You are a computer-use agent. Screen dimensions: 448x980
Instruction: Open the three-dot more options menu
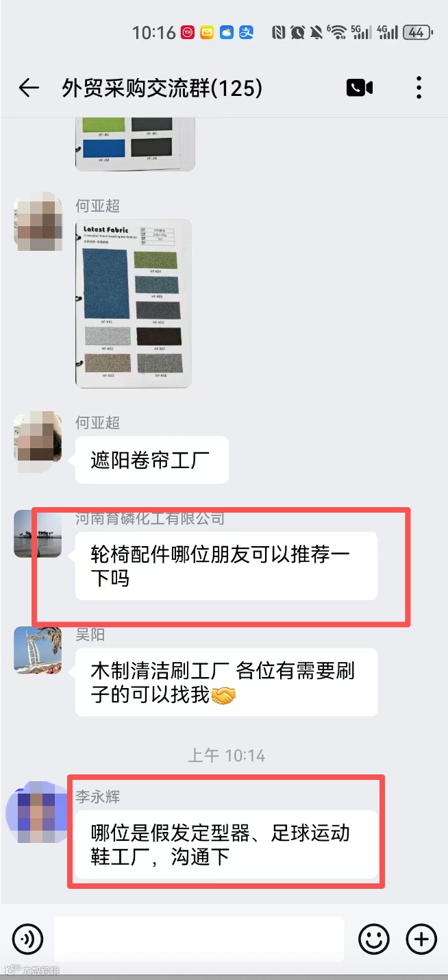(419, 88)
